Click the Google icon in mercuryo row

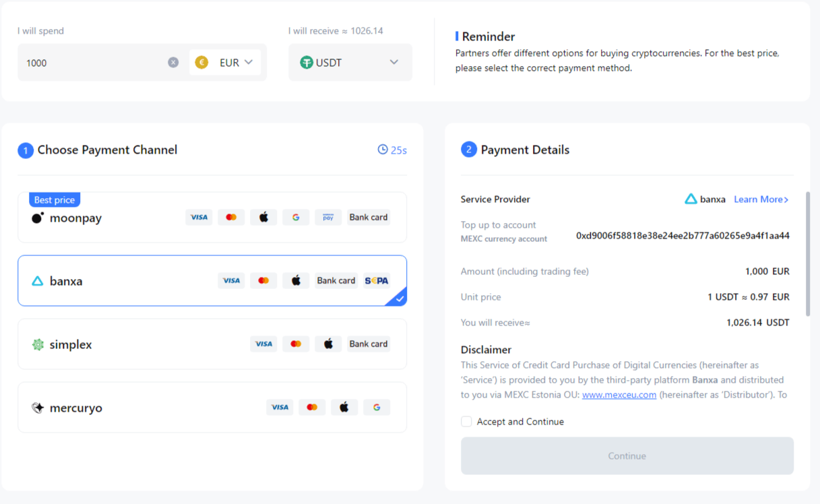pyautogui.click(x=377, y=408)
